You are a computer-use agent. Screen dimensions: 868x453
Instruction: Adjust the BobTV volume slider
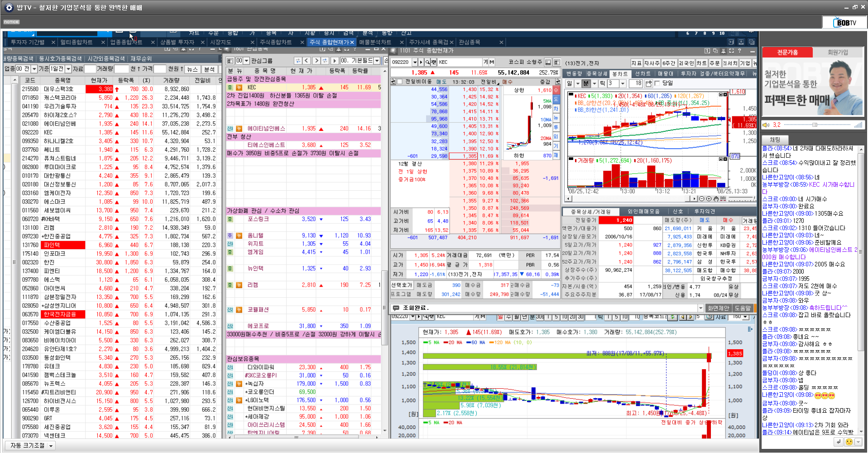814,125
